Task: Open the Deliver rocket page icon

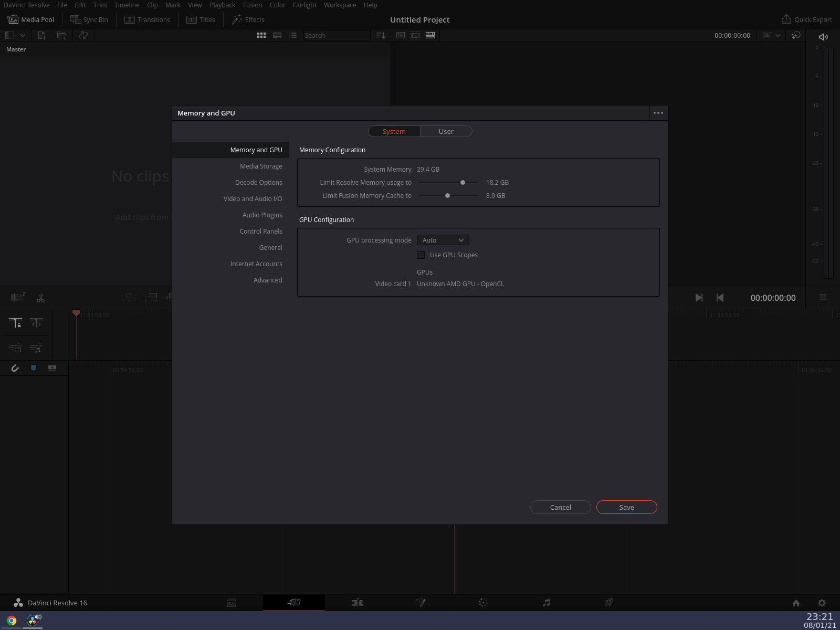Action: (608, 603)
